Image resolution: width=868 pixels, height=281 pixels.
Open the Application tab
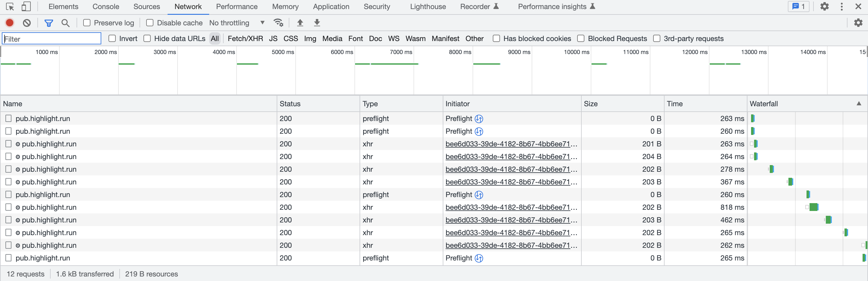click(331, 6)
